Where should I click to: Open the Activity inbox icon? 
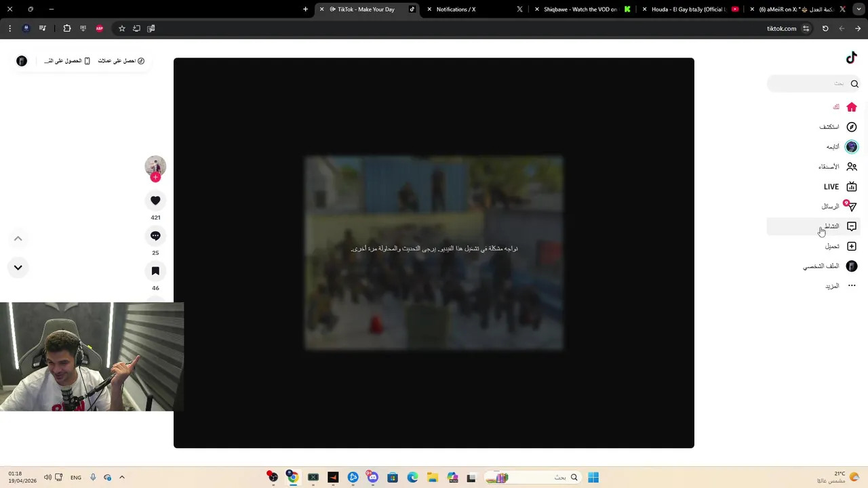point(852,226)
